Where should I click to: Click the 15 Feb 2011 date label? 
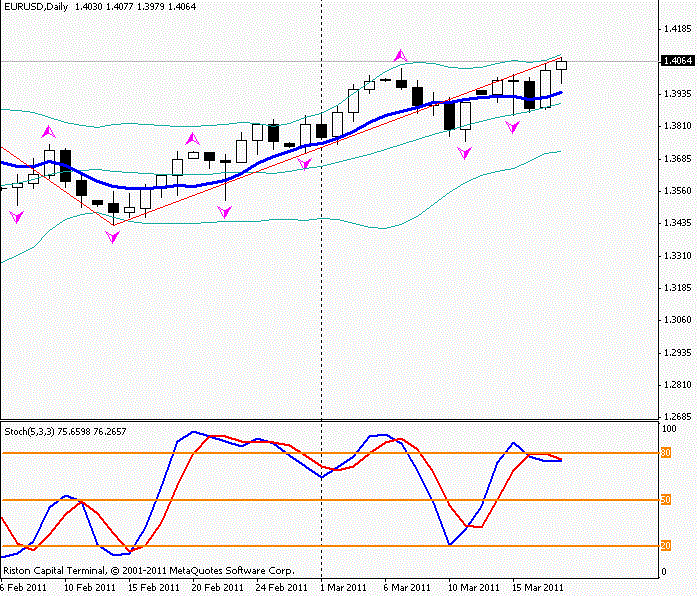point(154,588)
